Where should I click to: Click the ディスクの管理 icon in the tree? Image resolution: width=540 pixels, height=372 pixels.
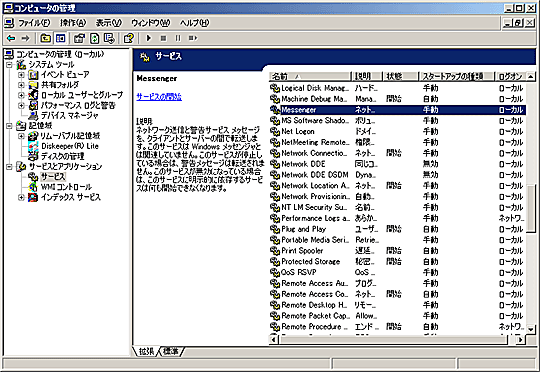(x=33, y=156)
